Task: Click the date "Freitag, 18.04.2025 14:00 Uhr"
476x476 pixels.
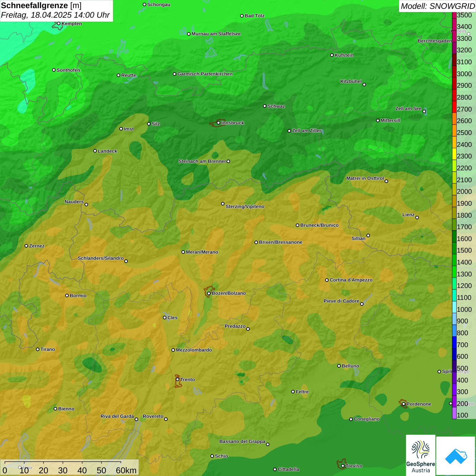Action: click(55, 15)
